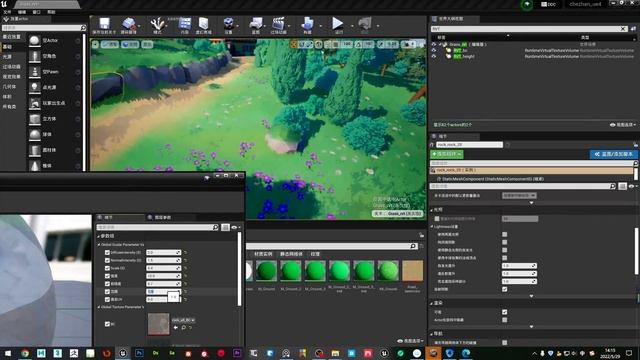Toggle visibility eye for RVT_bc in outliner
Image resolution: width=640 pixels, height=360 pixels.
pos(434,50)
